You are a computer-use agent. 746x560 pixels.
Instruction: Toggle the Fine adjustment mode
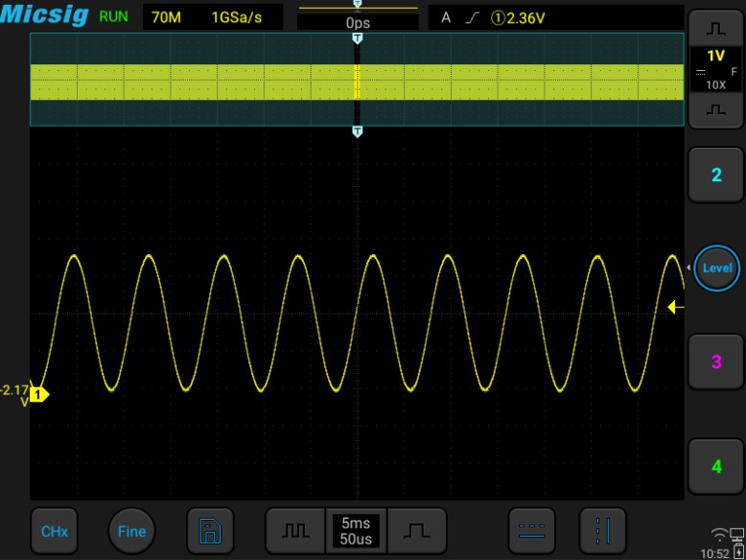(x=131, y=531)
